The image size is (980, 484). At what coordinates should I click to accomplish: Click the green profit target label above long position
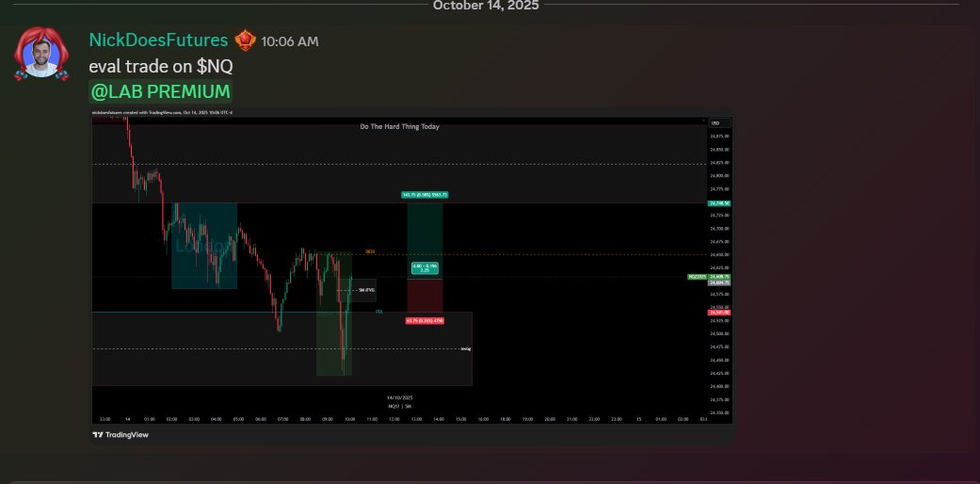tap(425, 195)
